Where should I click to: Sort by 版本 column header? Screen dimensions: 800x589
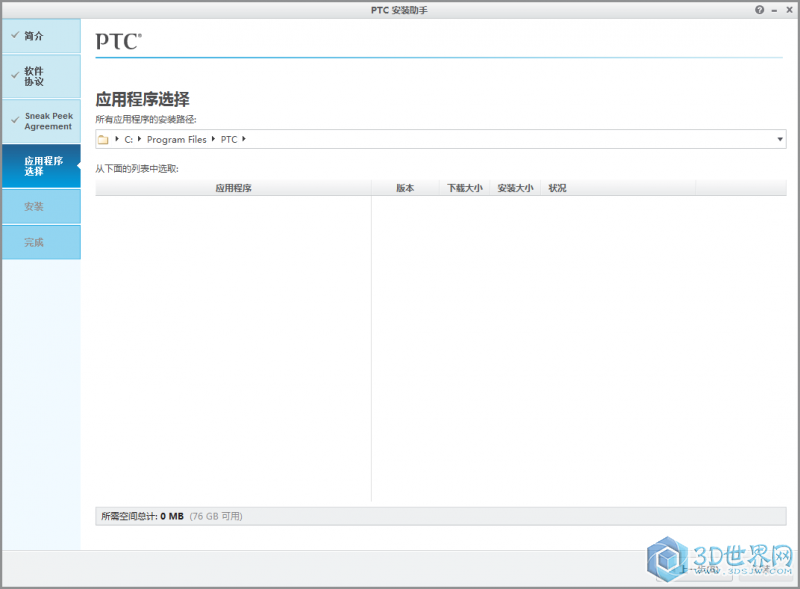405,188
